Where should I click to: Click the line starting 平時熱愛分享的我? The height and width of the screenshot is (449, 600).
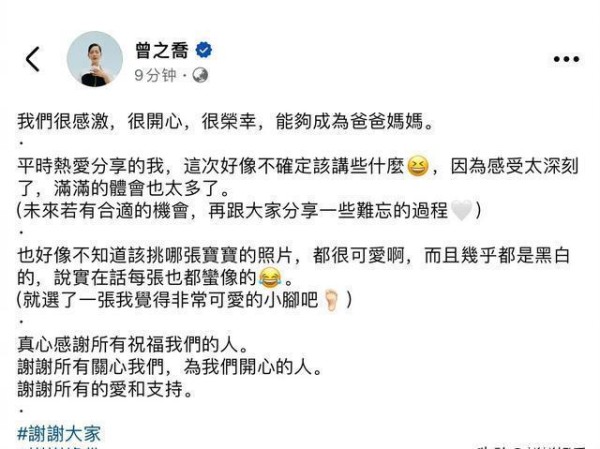click(x=298, y=167)
